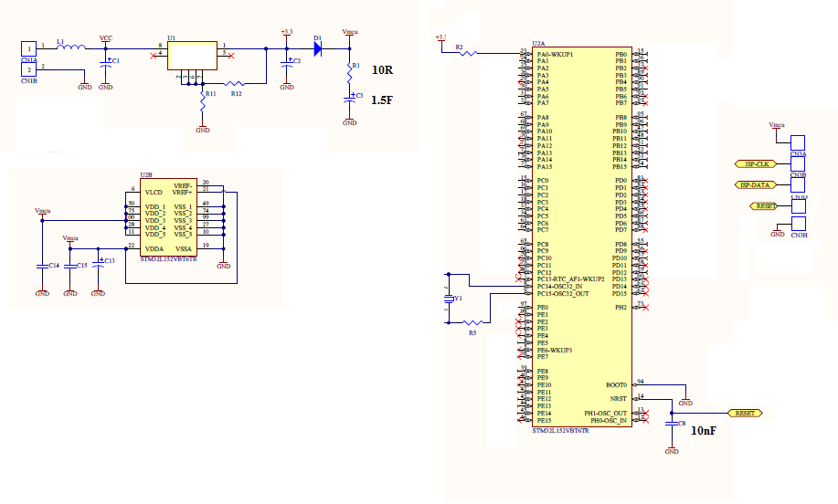This screenshot has width=838, height=504.
Task: Click the STM32L152VBT6TR label under U2B
Action: [168, 259]
